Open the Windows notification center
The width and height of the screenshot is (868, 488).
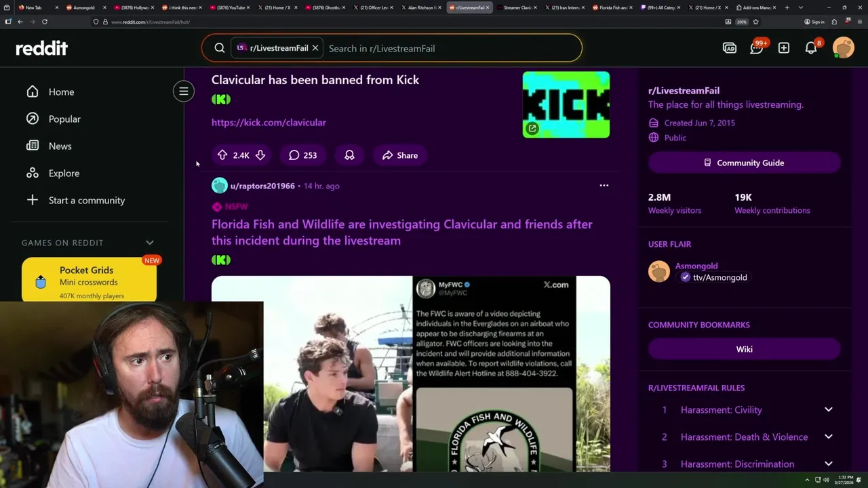[860, 480]
